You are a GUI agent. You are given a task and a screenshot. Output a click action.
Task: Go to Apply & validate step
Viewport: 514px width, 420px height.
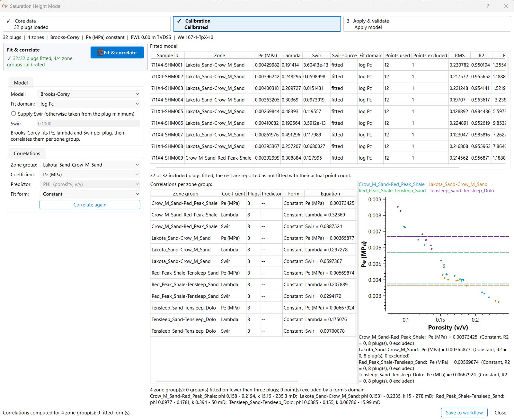tap(427, 24)
